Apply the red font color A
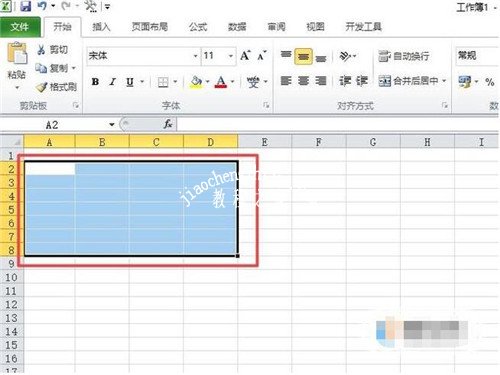Image resolution: width=500 pixels, height=375 pixels. tap(221, 81)
